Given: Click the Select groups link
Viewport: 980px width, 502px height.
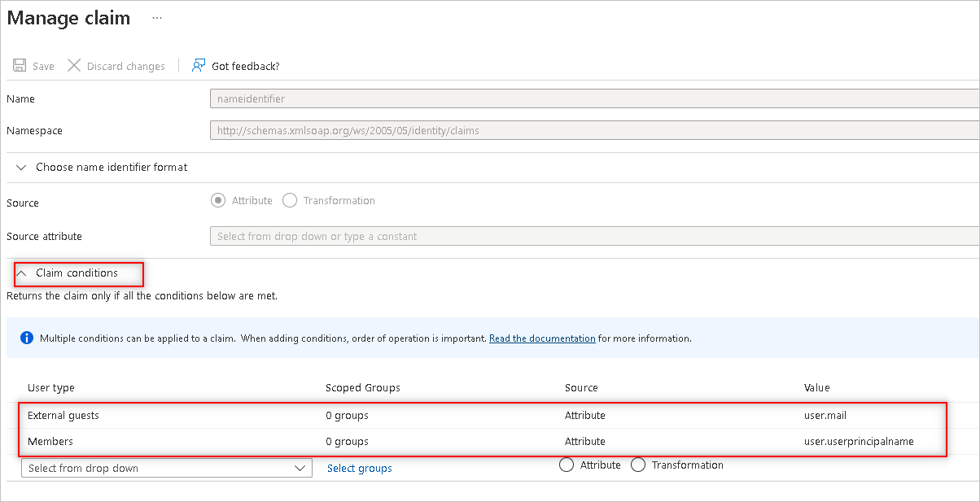Looking at the screenshot, I should click(x=359, y=468).
